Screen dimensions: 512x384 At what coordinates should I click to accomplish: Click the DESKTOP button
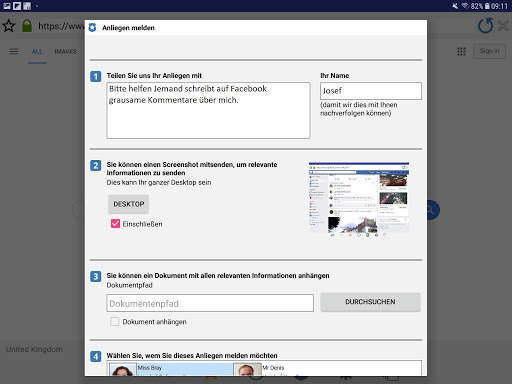click(128, 204)
